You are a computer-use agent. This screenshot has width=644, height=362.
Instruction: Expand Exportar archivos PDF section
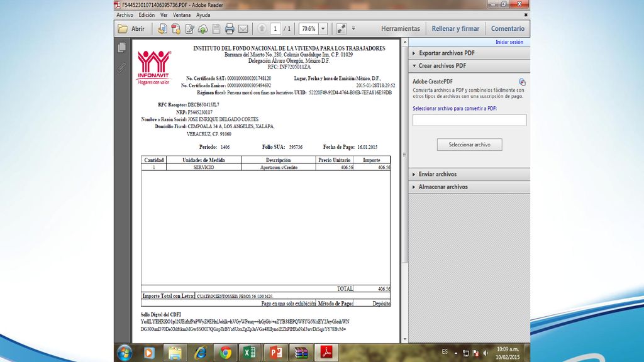pyautogui.click(x=469, y=53)
